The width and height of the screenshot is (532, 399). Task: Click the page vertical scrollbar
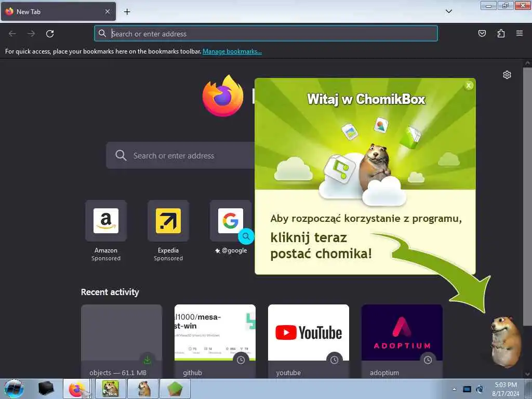coord(527,197)
